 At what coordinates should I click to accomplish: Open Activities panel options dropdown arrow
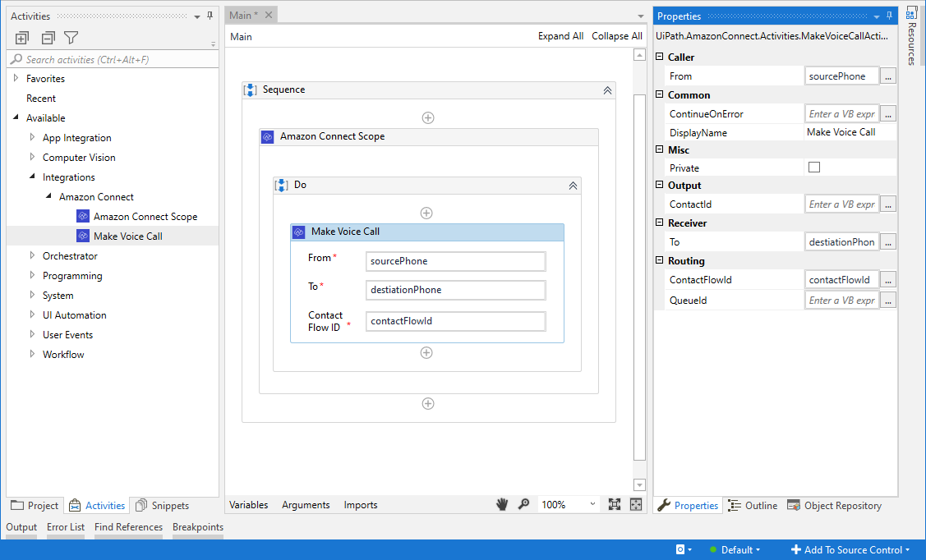tap(197, 16)
